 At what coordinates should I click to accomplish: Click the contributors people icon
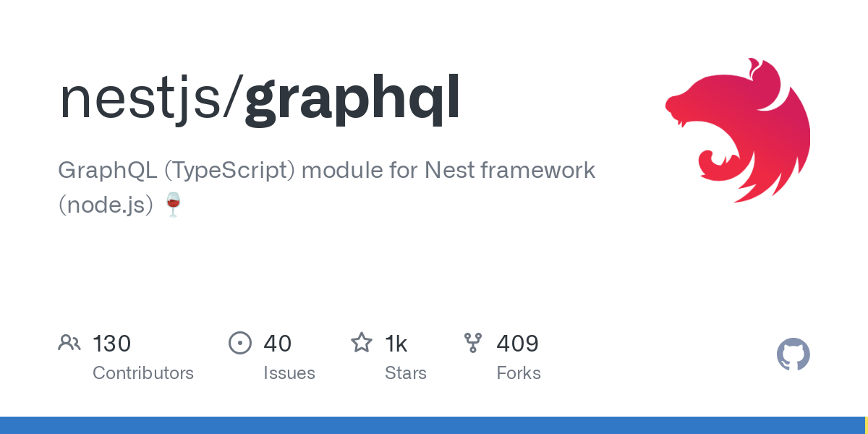click(69, 343)
